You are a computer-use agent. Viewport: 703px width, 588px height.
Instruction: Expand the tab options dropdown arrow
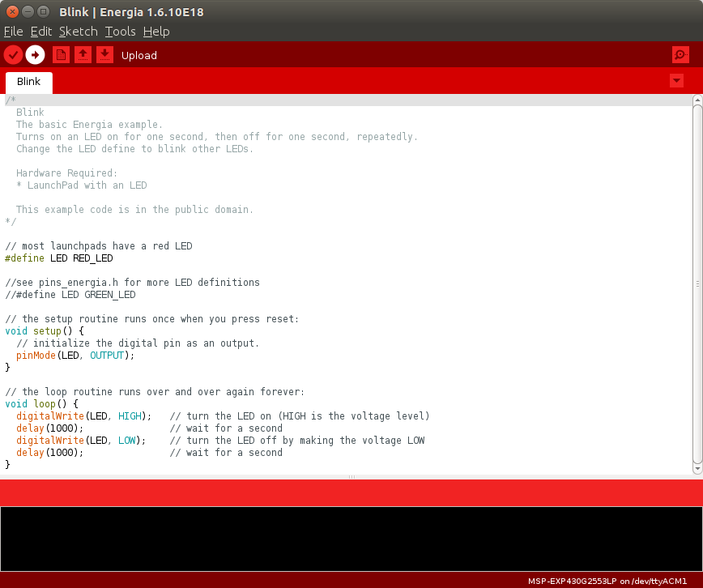pos(677,81)
